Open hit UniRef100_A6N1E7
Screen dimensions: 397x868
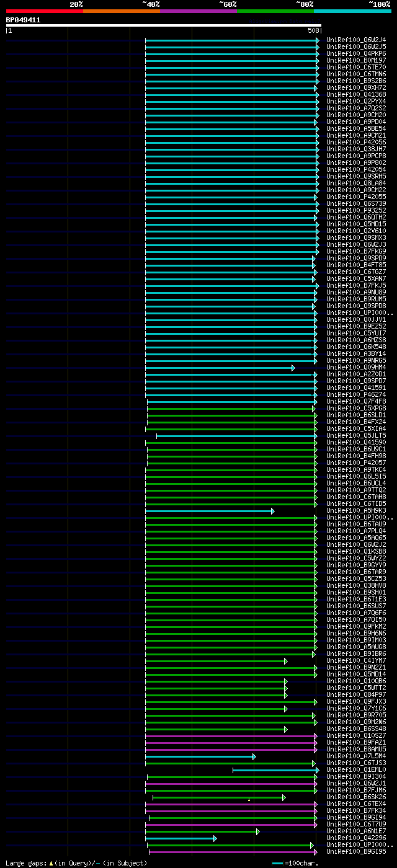point(356,831)
